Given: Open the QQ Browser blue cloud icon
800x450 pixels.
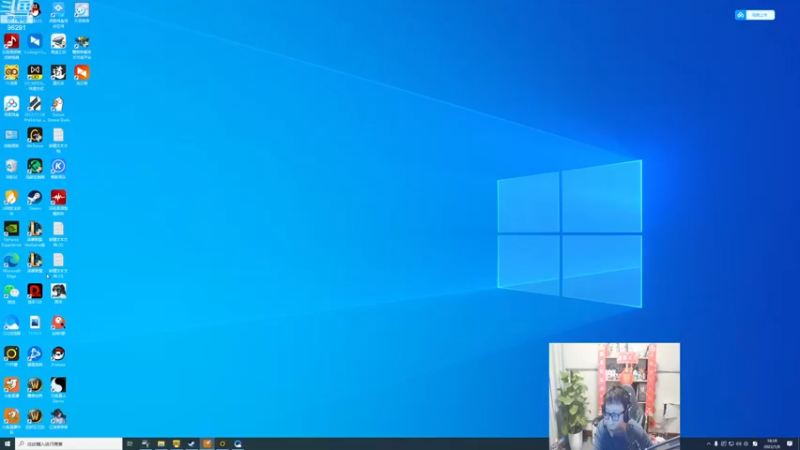Looking at the screenshot, I should [x=11, y=322].
